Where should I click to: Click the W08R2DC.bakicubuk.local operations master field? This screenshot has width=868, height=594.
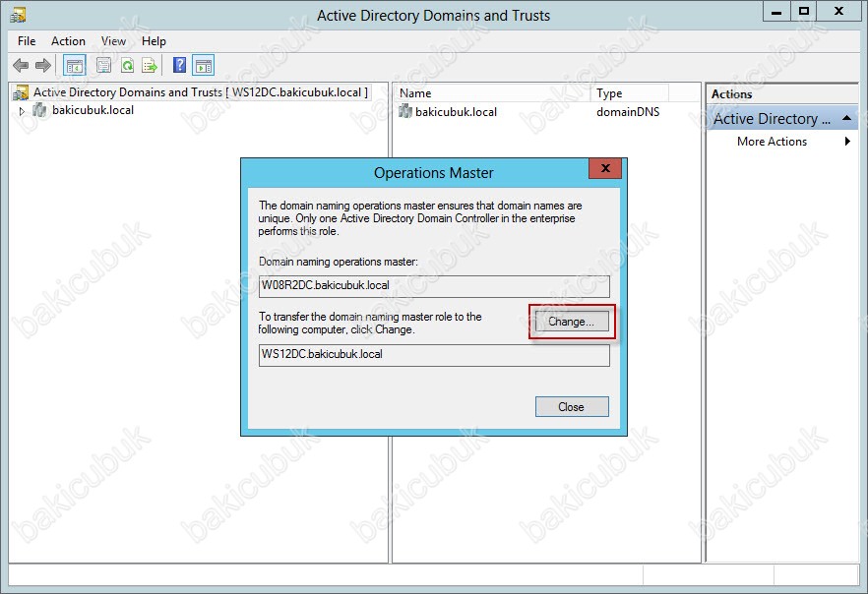coord(434,286)
